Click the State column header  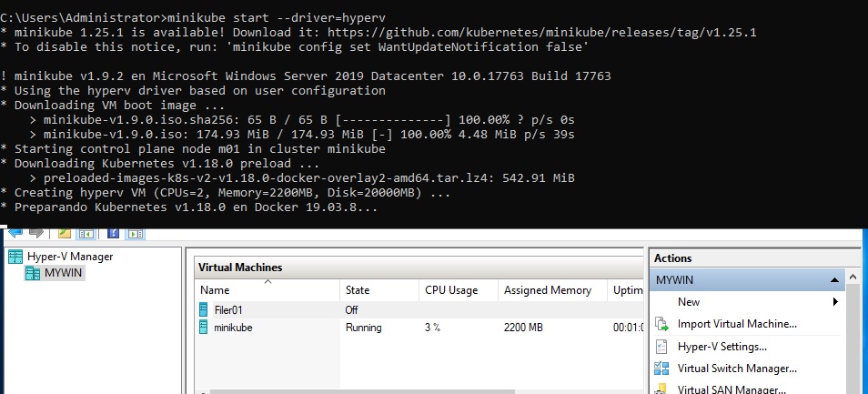click(x=358, y=290)
